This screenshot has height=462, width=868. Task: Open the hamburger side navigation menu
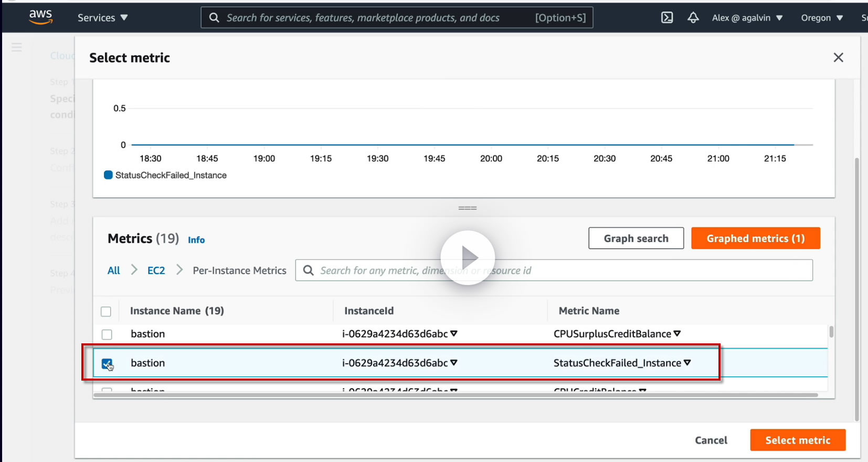point(17,47)
